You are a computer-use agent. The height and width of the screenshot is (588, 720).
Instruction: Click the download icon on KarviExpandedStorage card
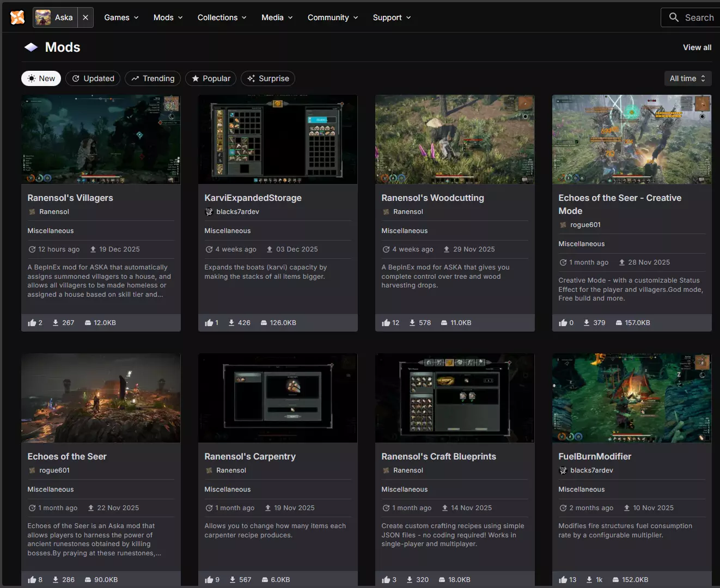231,323
